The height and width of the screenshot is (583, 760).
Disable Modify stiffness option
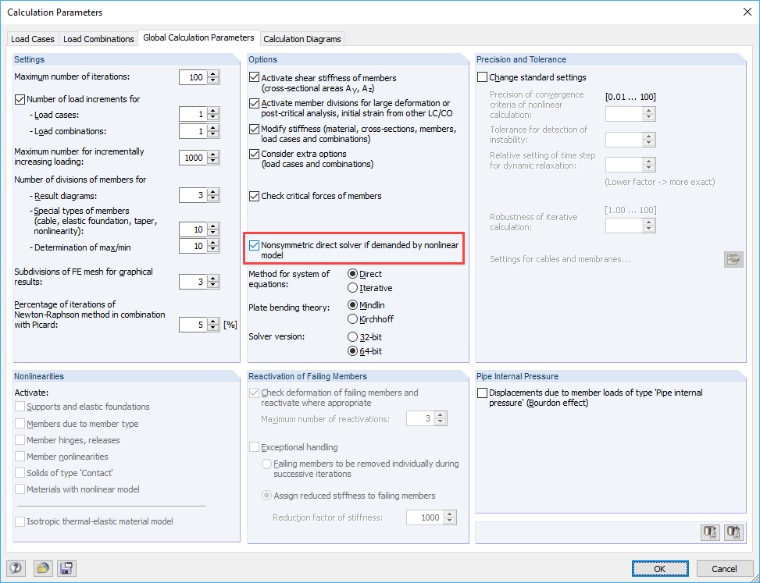[254, 129]
